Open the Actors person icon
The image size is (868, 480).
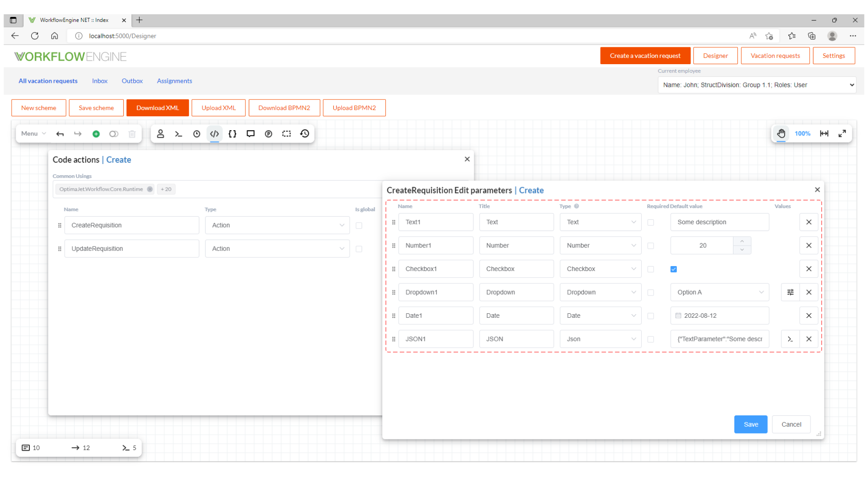pos(160,134)
